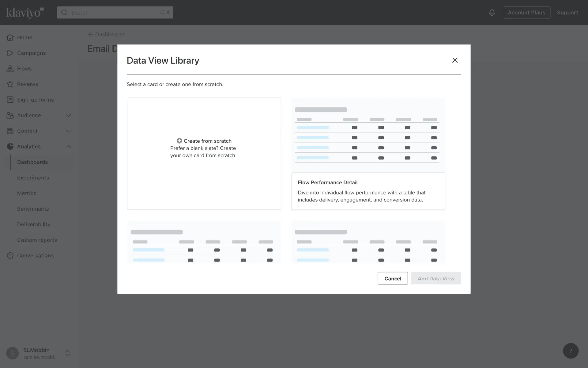Select the Flow Performance Detail card
Image resolution: width=588 pixels, height=368 pixels.
368,154
